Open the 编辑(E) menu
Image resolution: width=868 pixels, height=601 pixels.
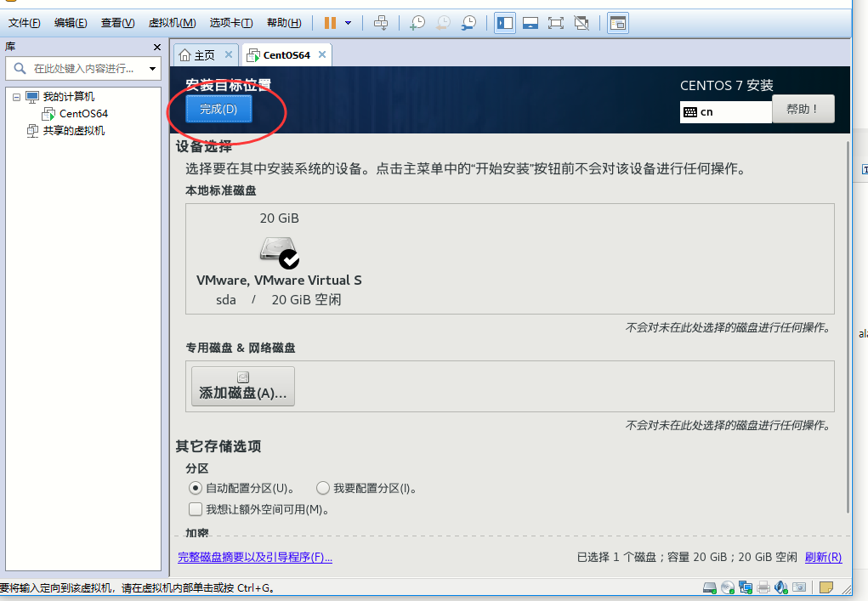(71, 23)
